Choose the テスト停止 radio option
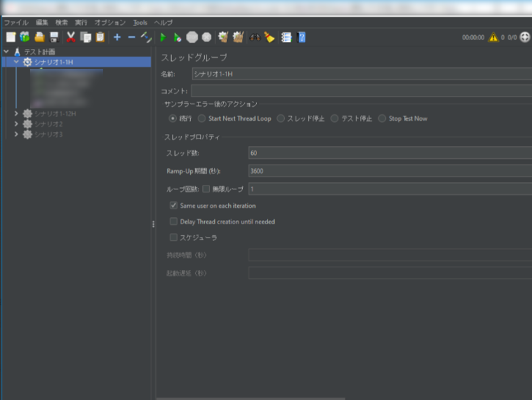The height and width of the screenshot is (400, 532). click(x=334, y=118)
